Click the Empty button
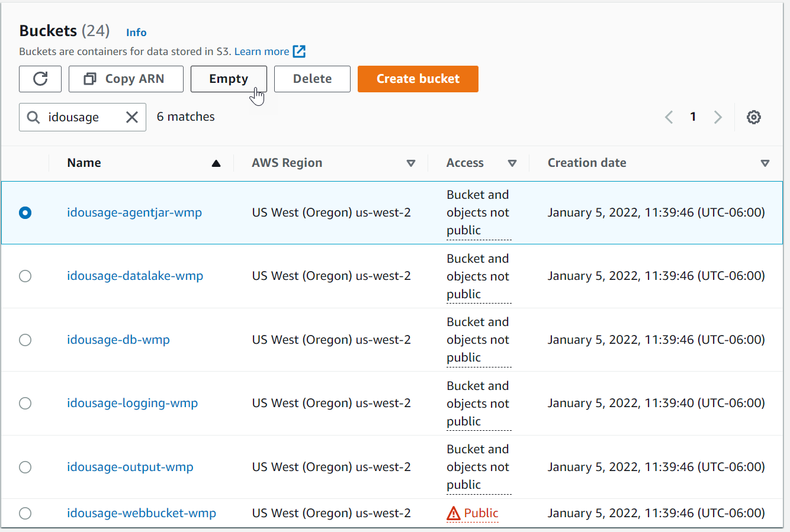This screenshot has width=790, height=532. pyautogui.click(x=229, y=79)
